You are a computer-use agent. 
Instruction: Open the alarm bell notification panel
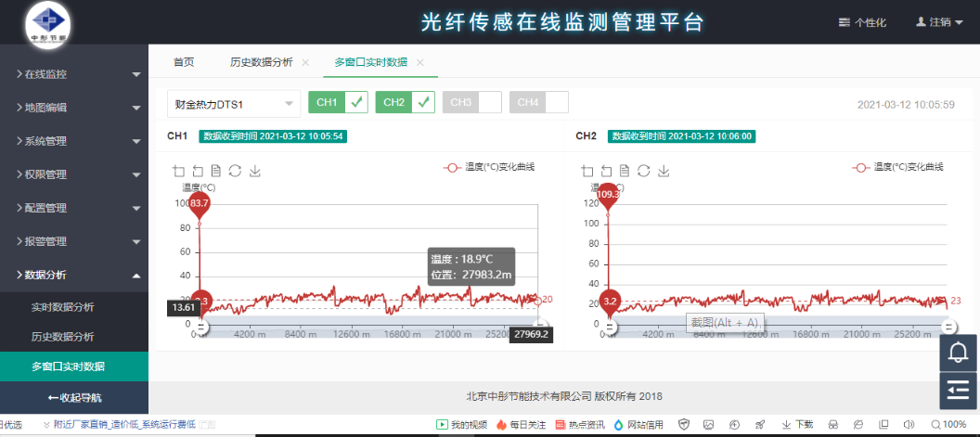[960, 353]
